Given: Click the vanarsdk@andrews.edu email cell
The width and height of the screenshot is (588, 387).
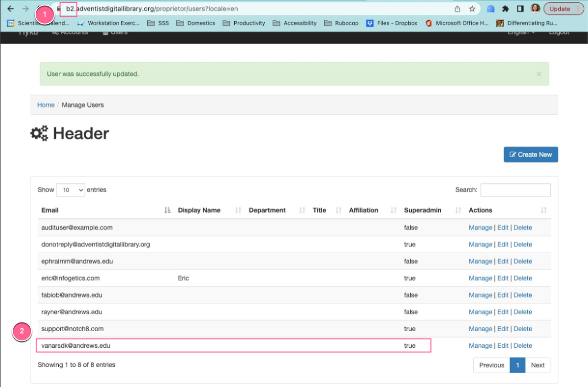Looking at the screenshot, I should click(x=76, y=345).
